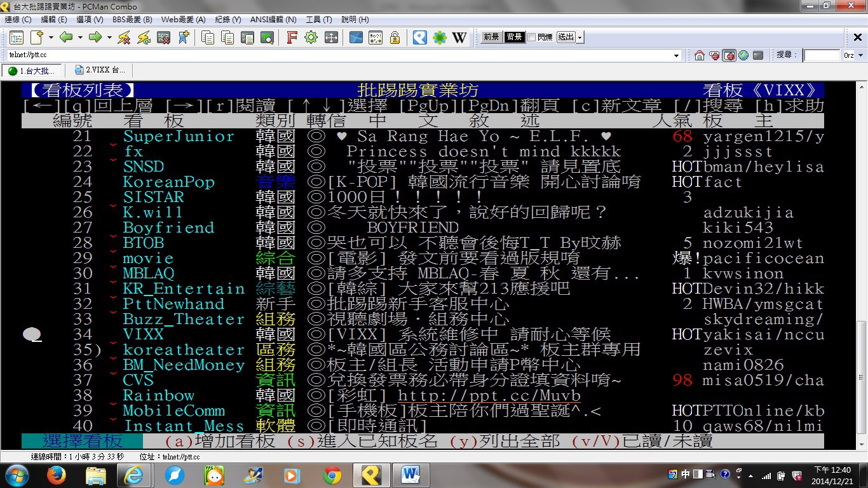Click the 送出 send button
Image resolution: width=868 pixels, height=488 pixels.
pyautogui.click(x=566, y=37)
